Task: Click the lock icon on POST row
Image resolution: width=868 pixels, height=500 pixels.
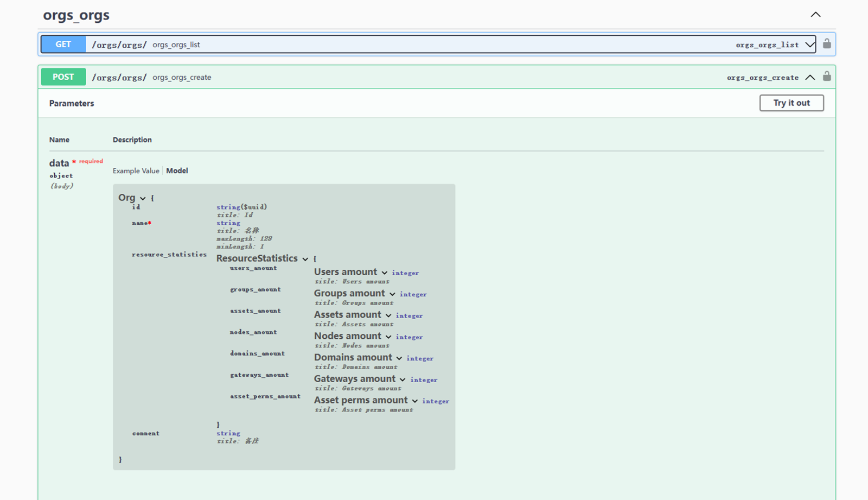Action: coord(827,76)
